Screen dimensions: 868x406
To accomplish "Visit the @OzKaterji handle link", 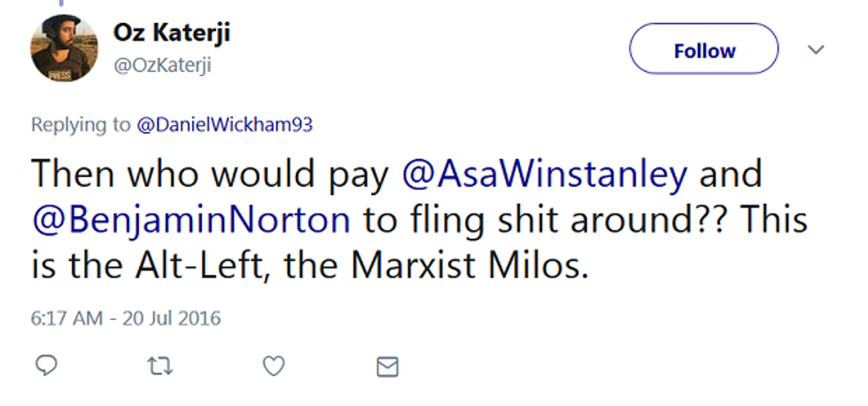I will [x=161, y=66].
